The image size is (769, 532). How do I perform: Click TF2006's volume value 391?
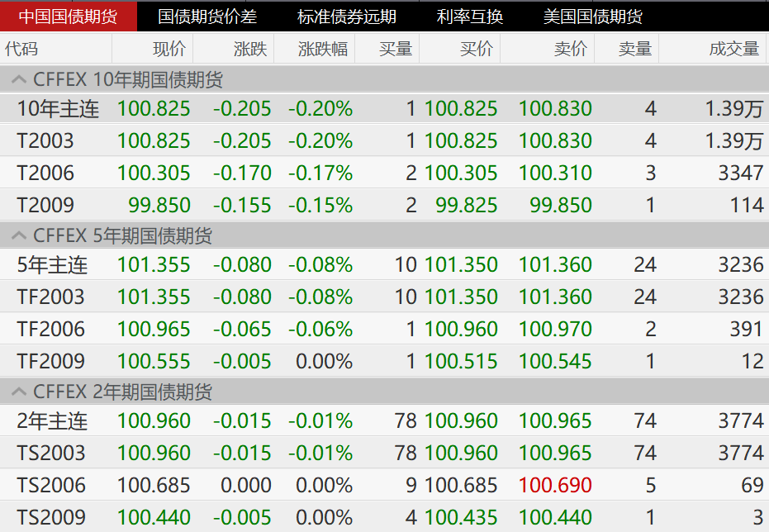coord(747,329)
